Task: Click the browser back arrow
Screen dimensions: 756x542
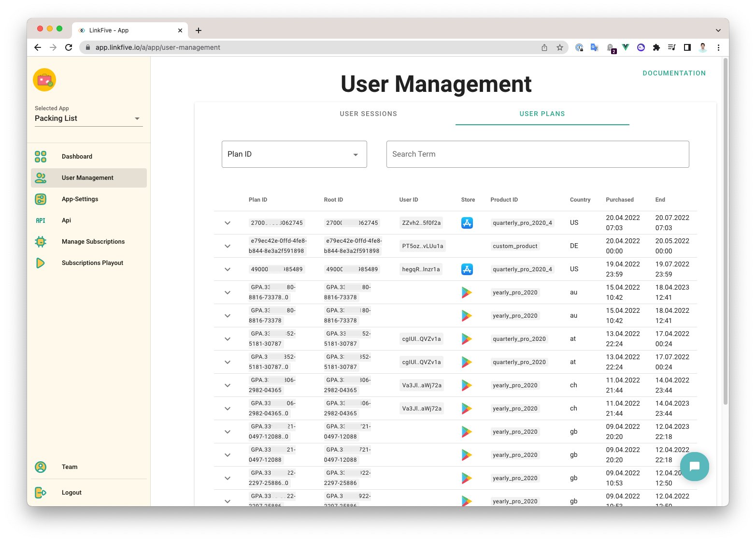Action: [x=38, y=47]
